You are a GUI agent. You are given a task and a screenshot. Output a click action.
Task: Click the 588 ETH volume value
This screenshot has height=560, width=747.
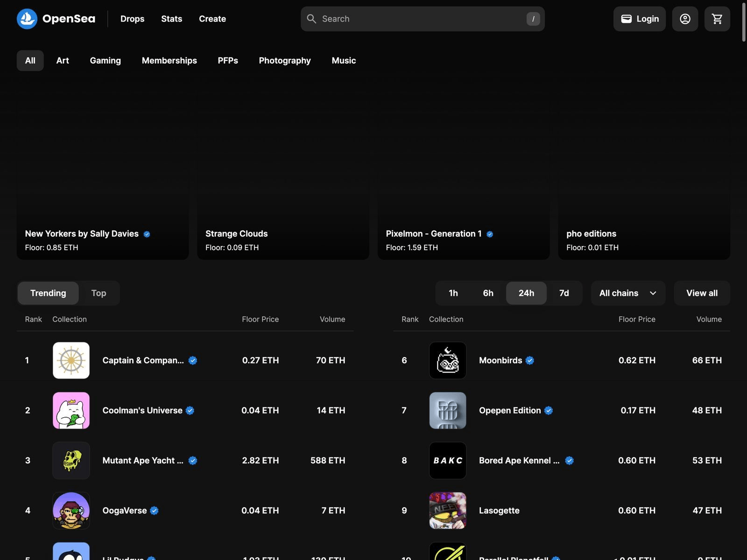(x=328, y=461)
